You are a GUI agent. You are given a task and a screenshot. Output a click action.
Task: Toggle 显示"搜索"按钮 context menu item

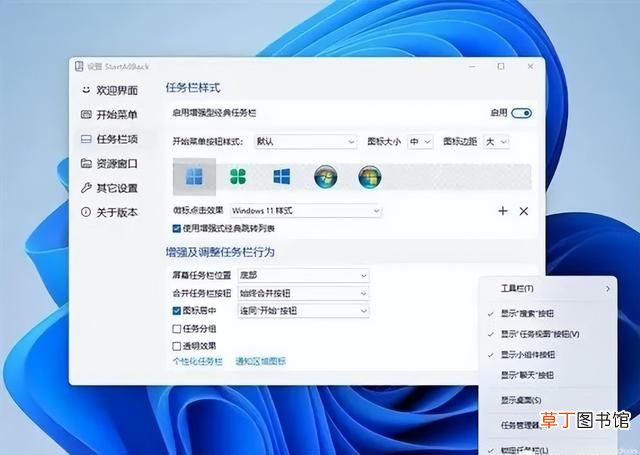click(x=547, y=313)
